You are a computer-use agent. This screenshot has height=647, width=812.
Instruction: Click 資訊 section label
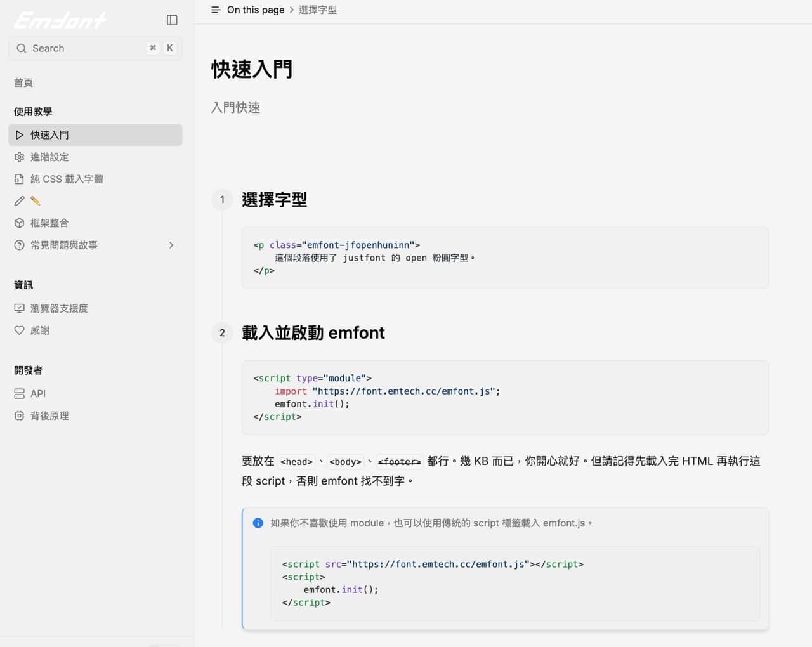23,285
